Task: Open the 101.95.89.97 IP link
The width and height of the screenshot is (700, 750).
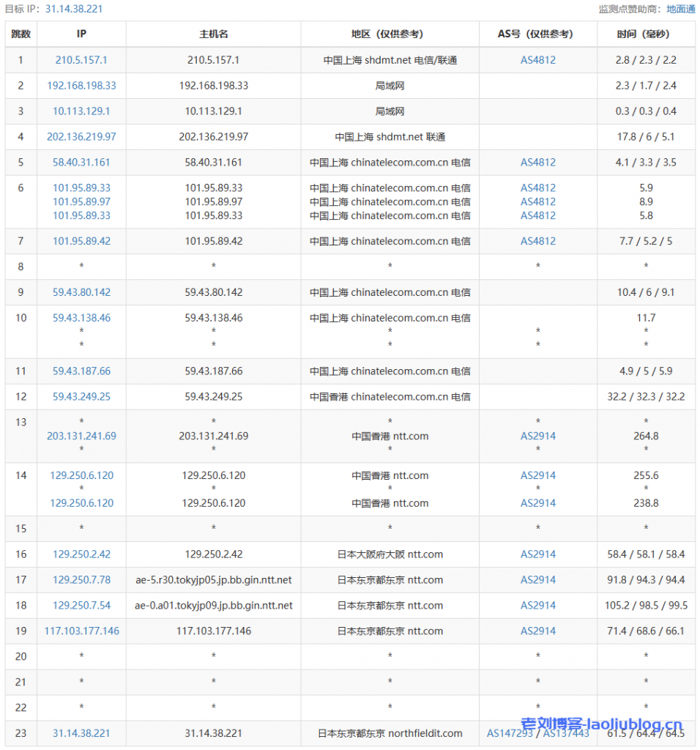Action: coord(81,201)
